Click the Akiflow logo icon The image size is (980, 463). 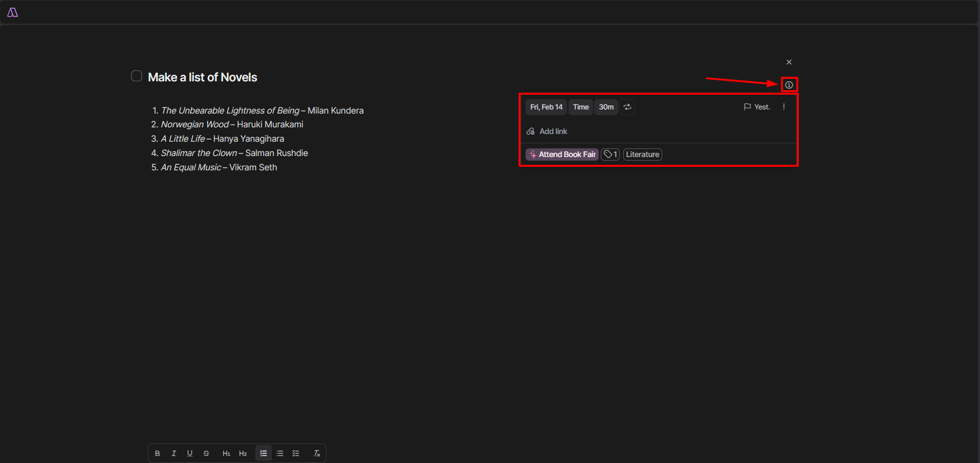coord(13,12)
